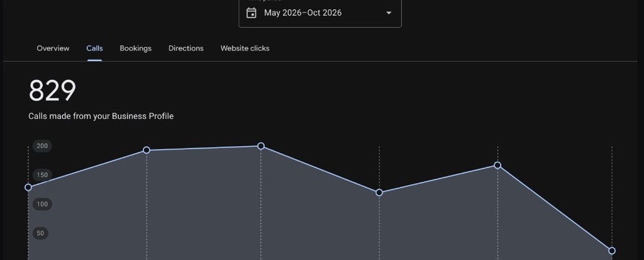Click 'Calls made from your Business Profile' text
This screenshot has width=644, height=260.
tap(101, 116)
